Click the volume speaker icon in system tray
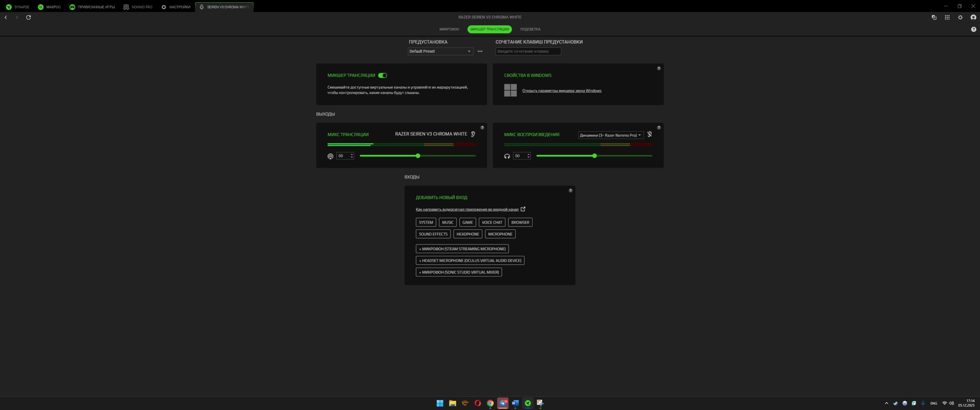This screenshot has height=410, width=980. (x=951, y=403)
